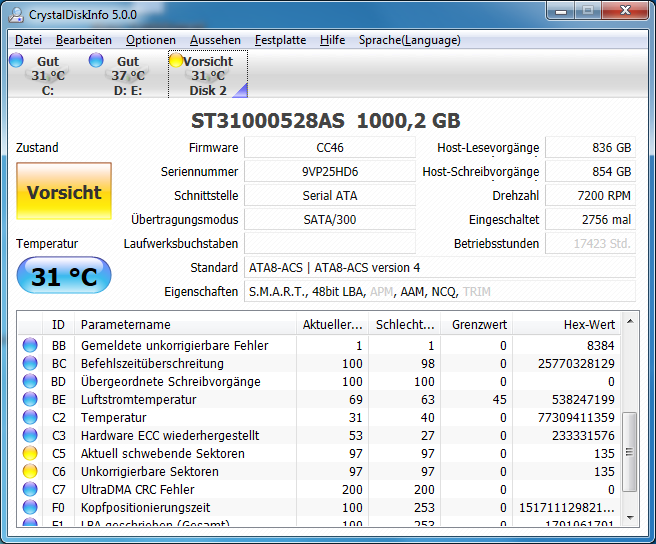
Task: Open the Hilfe menu
Action: click(332, 40)
